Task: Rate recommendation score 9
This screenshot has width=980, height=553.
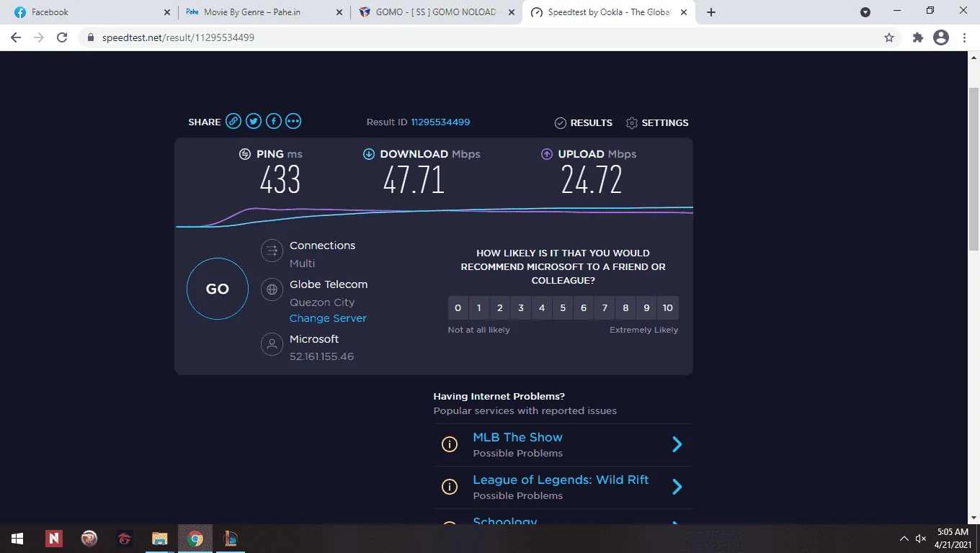Action: click(646, 308)
